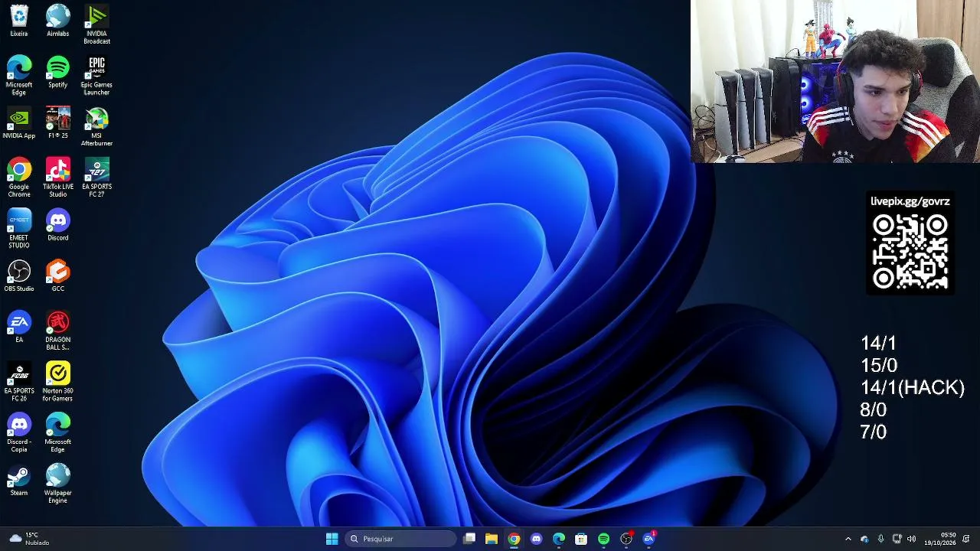Open Task View from the taskbar
Image resolution: width=980 pixels, height=551 pixels.
(469, 539)
